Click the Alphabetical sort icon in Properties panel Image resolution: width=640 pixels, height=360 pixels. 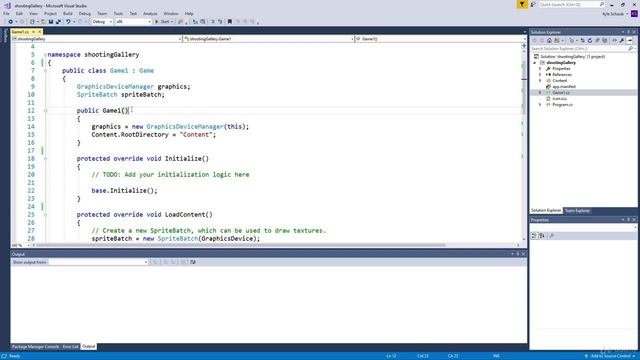tap(542, 236)
